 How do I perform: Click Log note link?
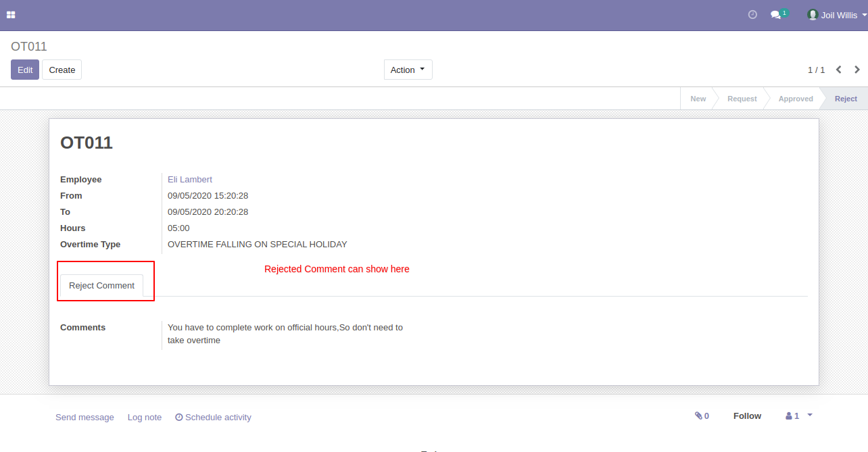145,418
